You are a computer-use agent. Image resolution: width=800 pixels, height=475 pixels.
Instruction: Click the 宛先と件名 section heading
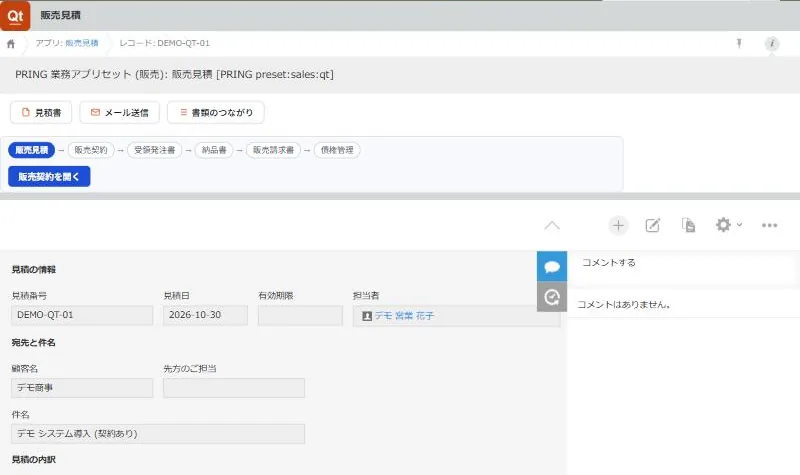(34, 342)
